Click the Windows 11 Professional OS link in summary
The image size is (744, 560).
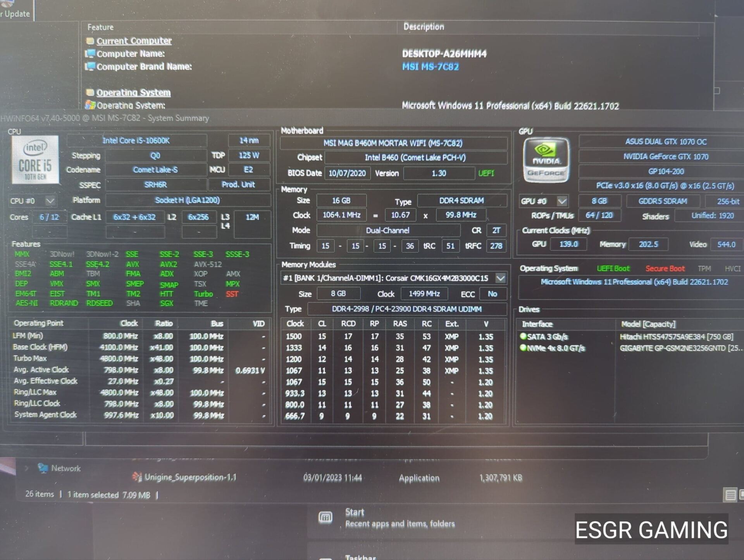coord(634,282)
